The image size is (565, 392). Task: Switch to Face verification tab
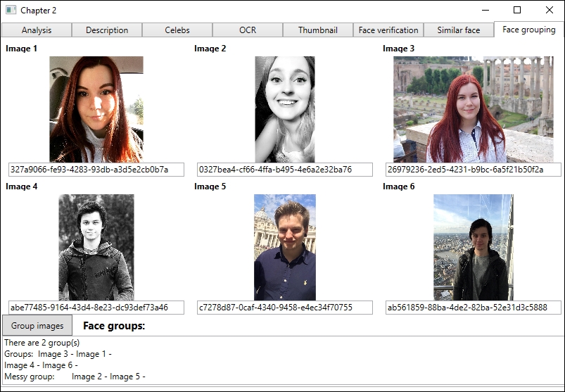[388, 30]
